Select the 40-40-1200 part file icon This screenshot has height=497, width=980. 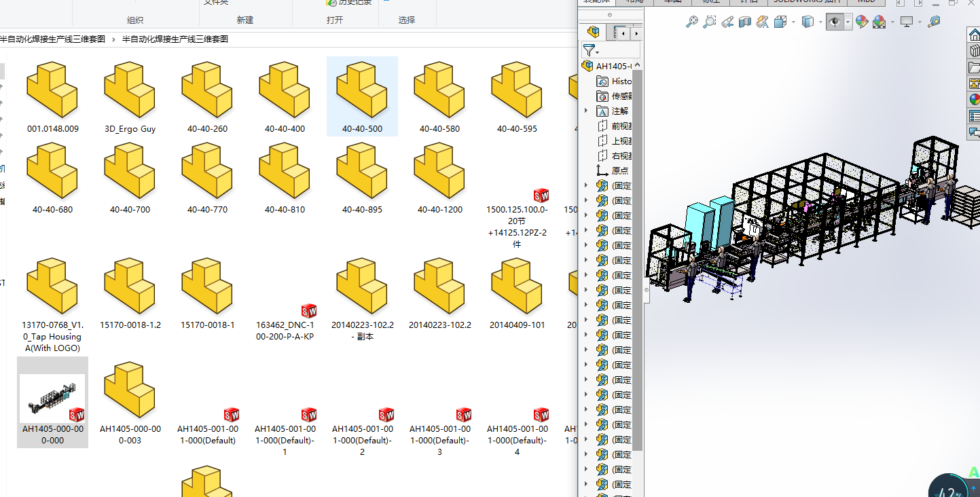pos(440,170)
